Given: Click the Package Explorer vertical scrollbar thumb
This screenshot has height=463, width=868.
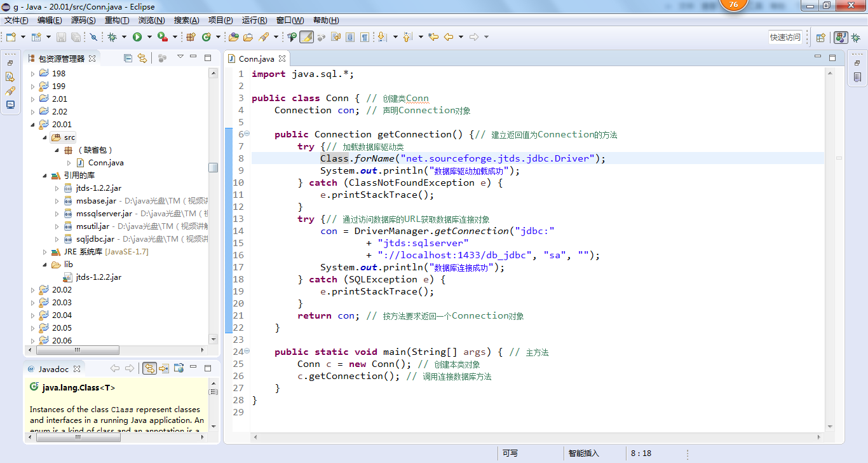Looking at the screenshot, I should click(214, 167).
